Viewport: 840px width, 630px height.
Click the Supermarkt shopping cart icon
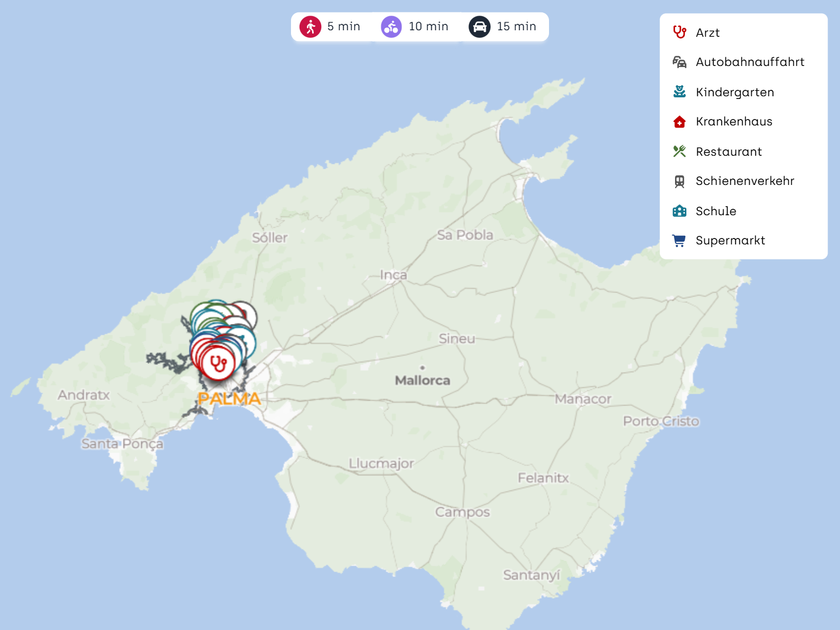tap(679, 241)
